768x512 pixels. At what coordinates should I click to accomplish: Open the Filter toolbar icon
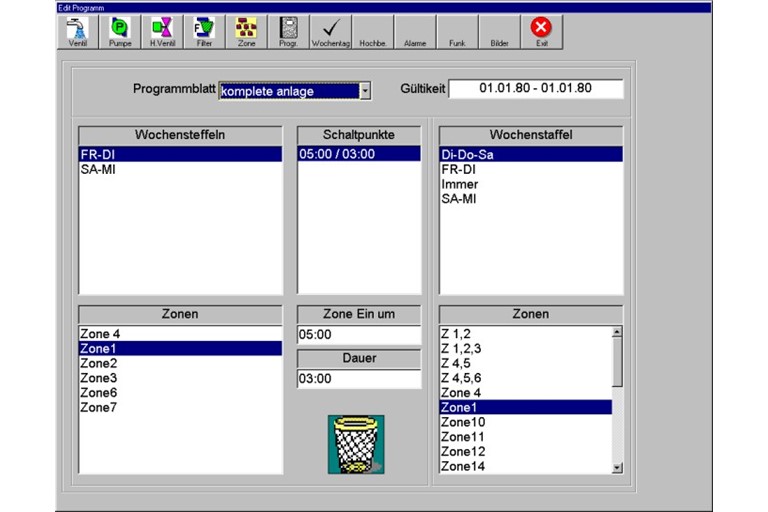coord(203,31)
